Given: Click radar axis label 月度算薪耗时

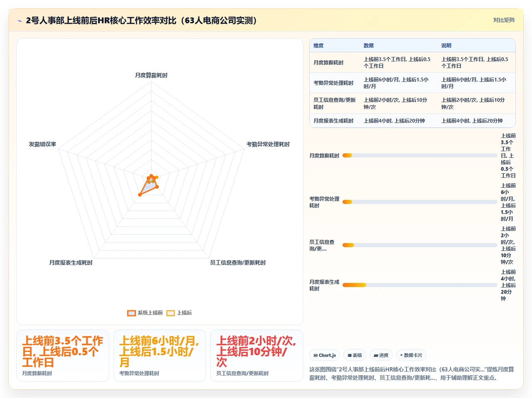Looking at the screenshot, I should [151, 75].
